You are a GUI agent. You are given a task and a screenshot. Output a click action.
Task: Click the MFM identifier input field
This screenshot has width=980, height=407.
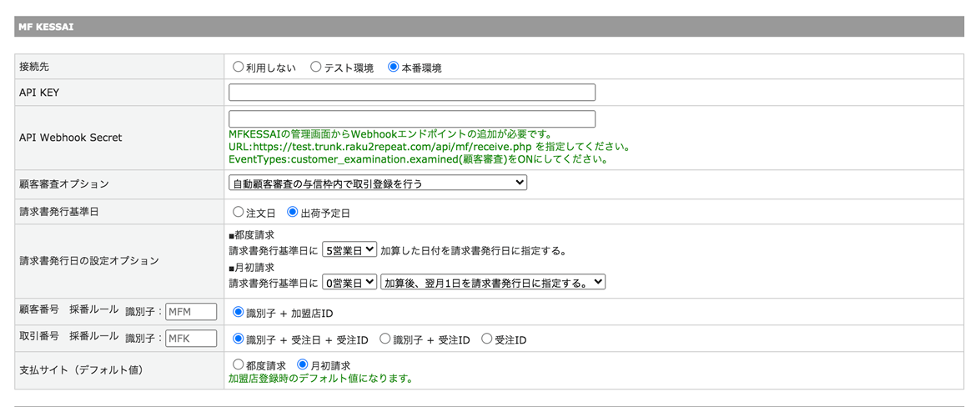(x=191, y=311)
